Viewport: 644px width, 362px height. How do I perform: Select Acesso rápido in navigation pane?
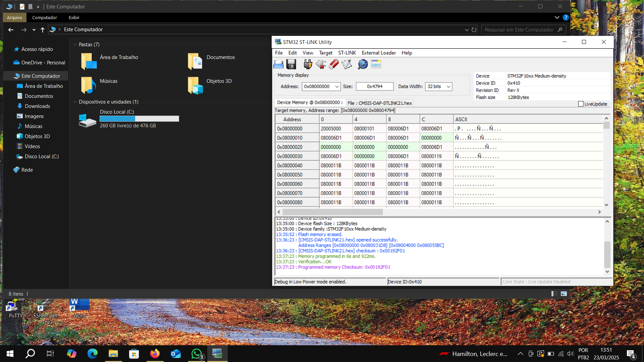click(x=37, y=49)
